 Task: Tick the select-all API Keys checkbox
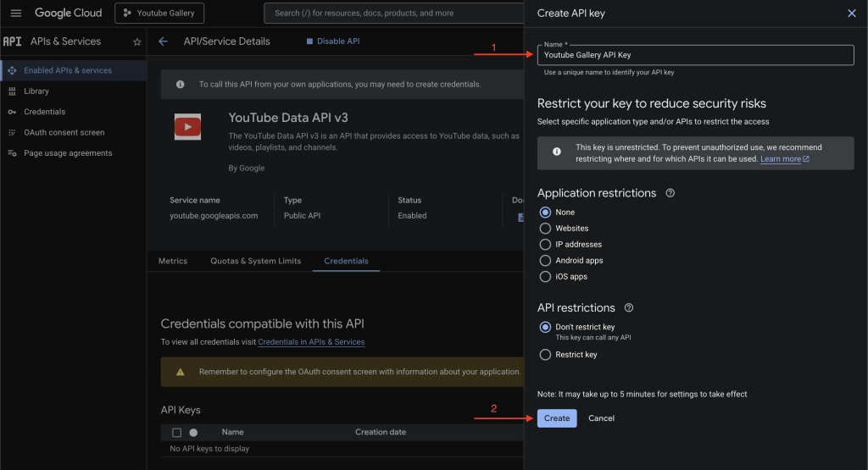pyautogui.click(x=176, y=433)
